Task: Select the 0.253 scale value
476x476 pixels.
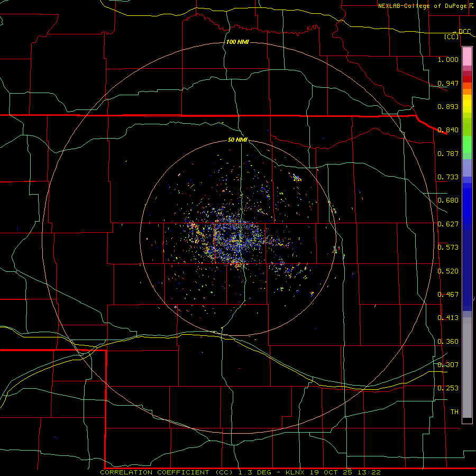Action: pyautogui.click(x=448, y=388)
